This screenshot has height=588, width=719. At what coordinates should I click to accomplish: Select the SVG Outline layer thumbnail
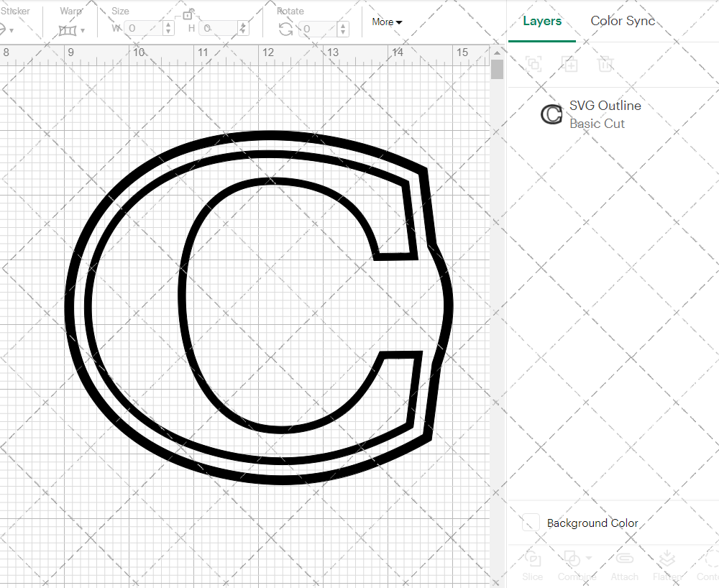(551, 114)
